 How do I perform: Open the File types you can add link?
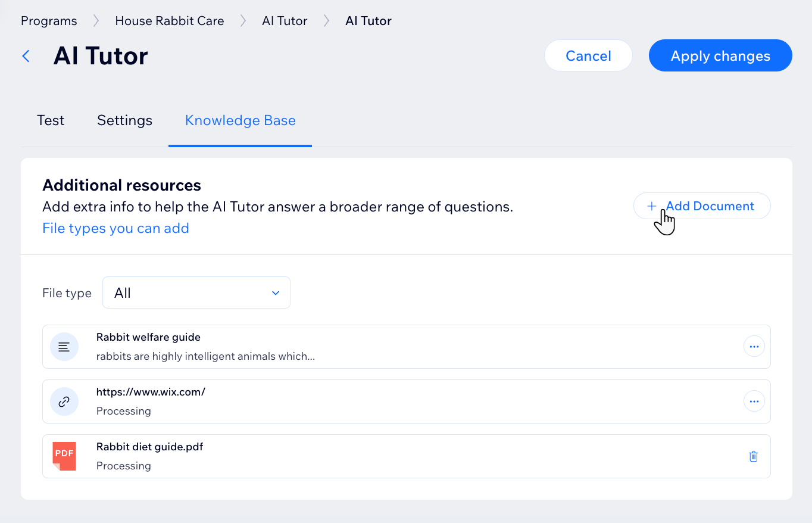click(115, 228)
